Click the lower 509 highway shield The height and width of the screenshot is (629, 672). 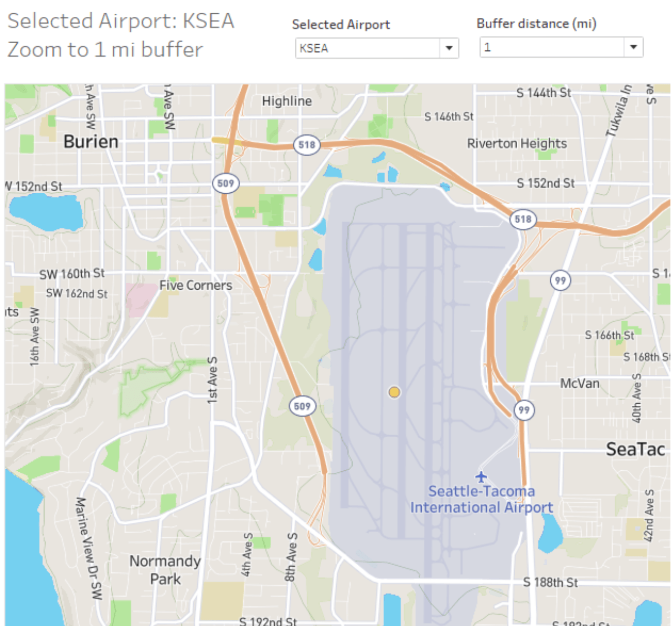click(x=302, y=406)
